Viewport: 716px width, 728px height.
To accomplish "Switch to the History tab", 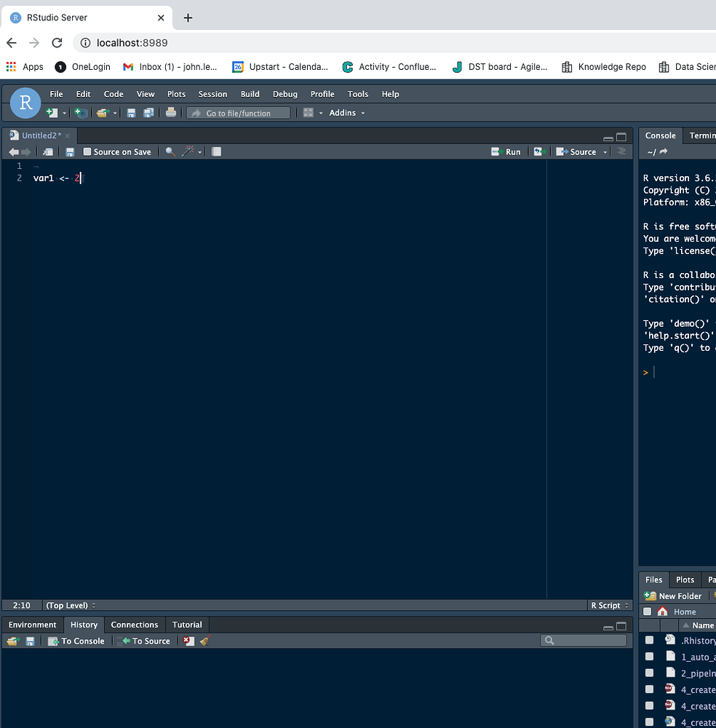I will 84,625.
